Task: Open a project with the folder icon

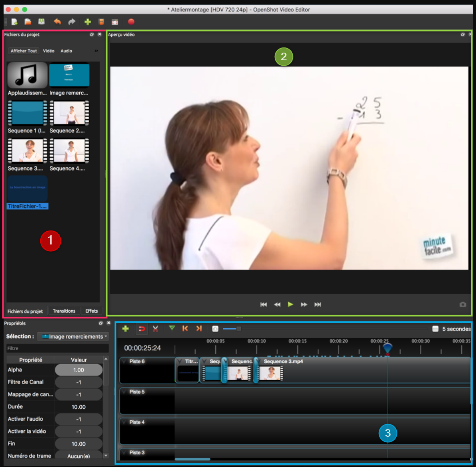Action: coord(28,22)
